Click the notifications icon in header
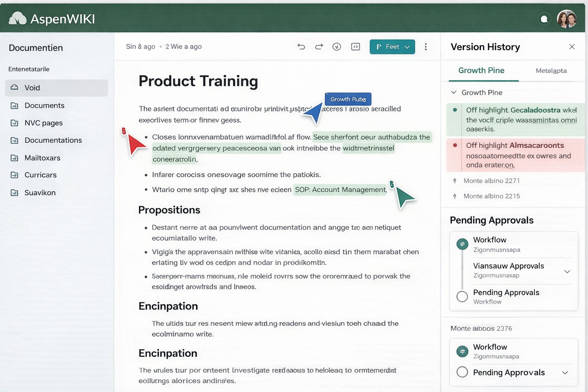The height and width of the screenshot is (392, 588). click(544, 19)
